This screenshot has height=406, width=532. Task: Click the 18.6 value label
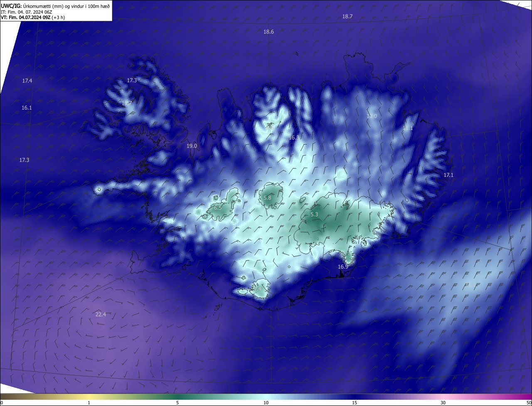point(268,32)
